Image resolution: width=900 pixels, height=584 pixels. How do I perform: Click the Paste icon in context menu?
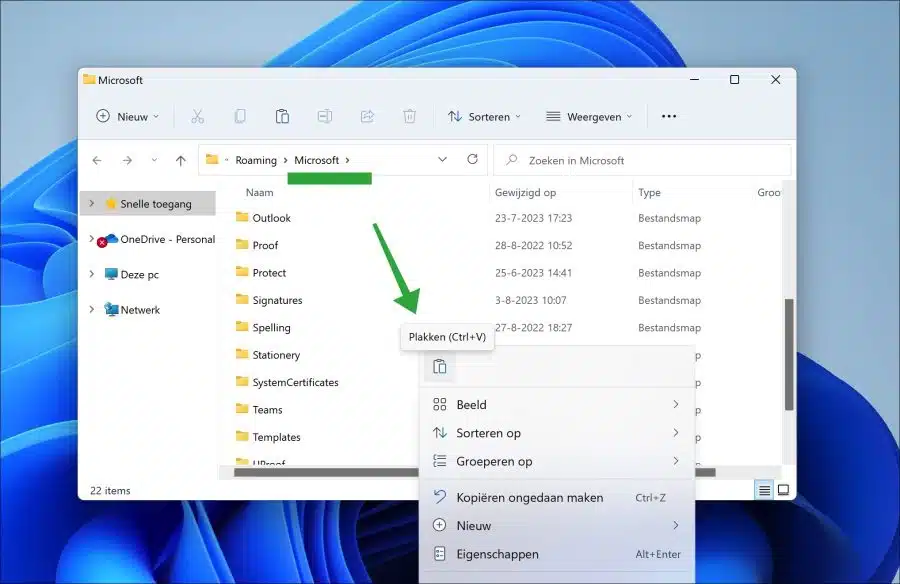(440, 366)
